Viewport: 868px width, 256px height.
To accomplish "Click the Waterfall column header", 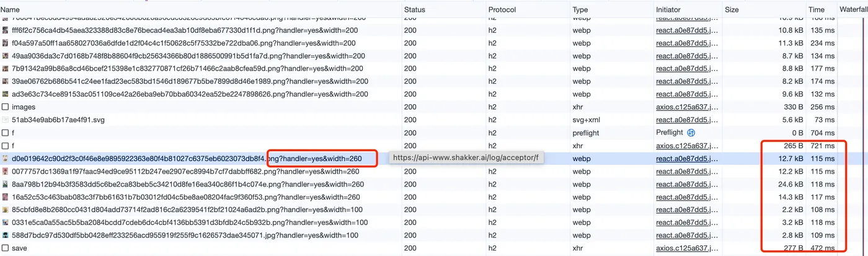I will tap(853, 10).
